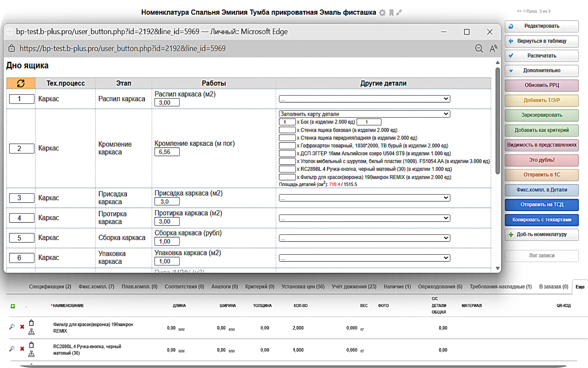Viewport: 588px width, 368px height.
Task: Expand the Дополнительно button menu
Action: pyautogui.click(x=541, y=71)
